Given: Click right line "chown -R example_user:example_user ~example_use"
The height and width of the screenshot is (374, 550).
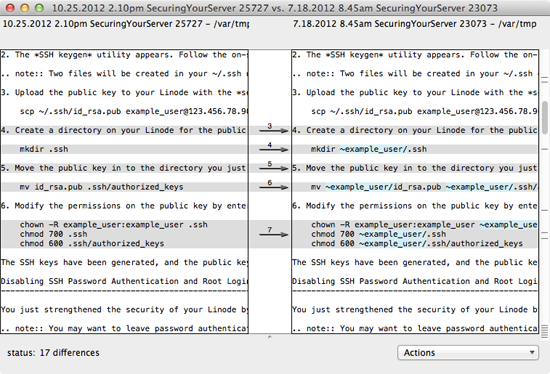Looking at the screenshot, I should pos(424,225).
